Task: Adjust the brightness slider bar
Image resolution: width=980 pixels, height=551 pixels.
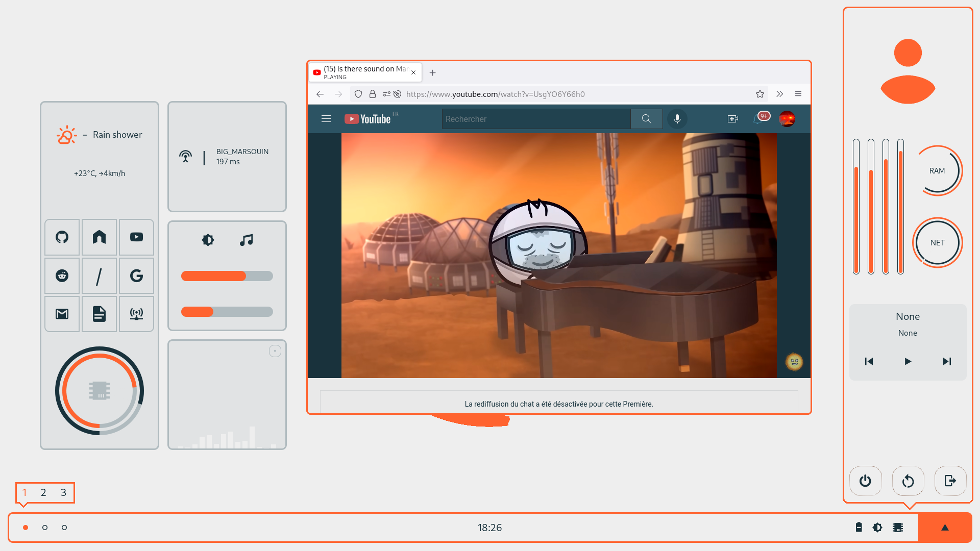Action: (227, 276)
